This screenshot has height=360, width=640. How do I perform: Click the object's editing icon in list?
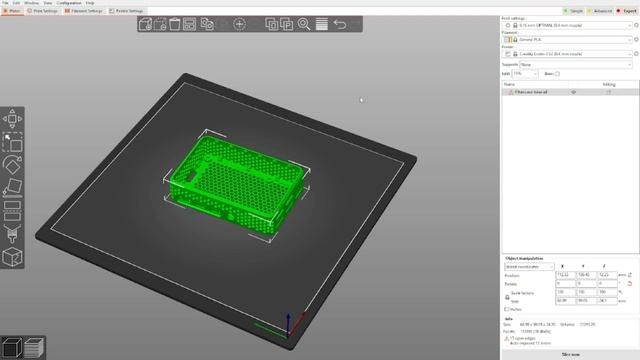[609, 92]
